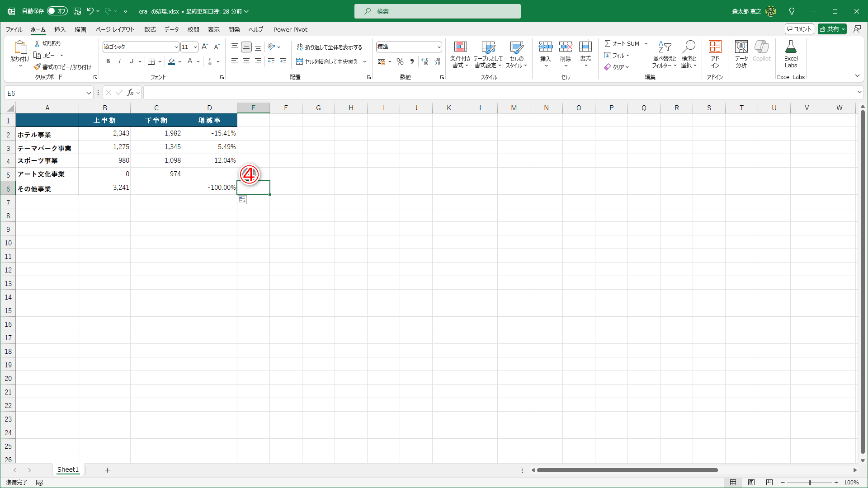This screenshot has height=488, width=868.
Task: Click the Insert Function fx icon
Action: [x=130, y=93]
